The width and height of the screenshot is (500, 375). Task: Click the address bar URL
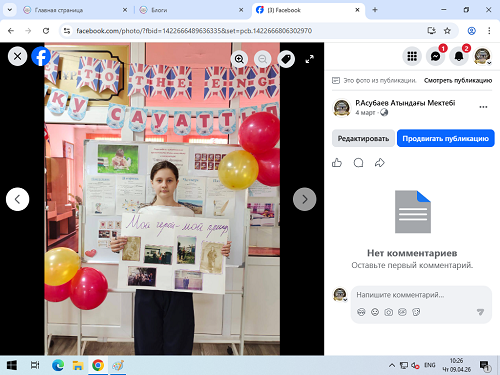194,31
